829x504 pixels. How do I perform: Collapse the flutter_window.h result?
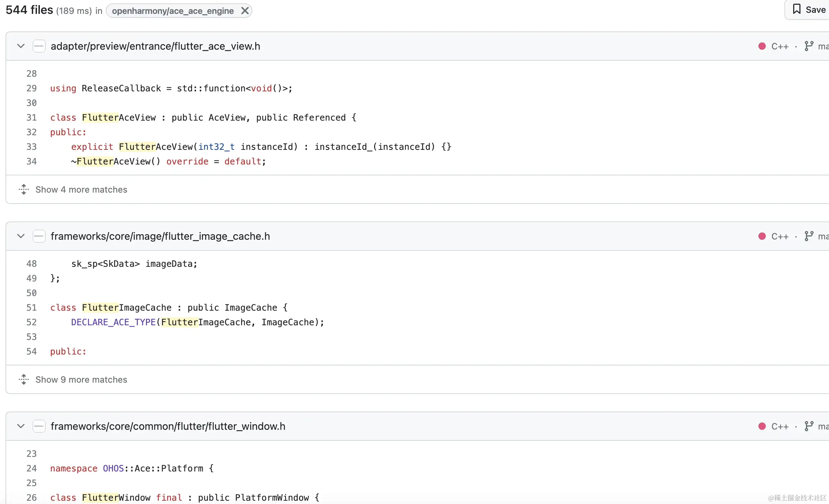[21, 426]
